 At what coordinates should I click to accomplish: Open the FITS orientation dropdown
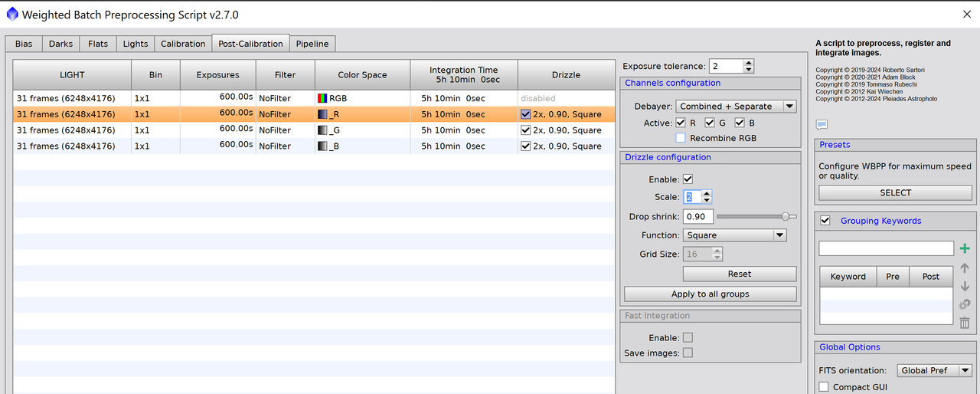pos(934,370)
